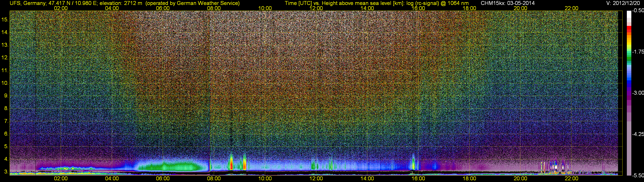Click the 7. km height axis label
Screen dimensions: 644x182
click(6, 121)
